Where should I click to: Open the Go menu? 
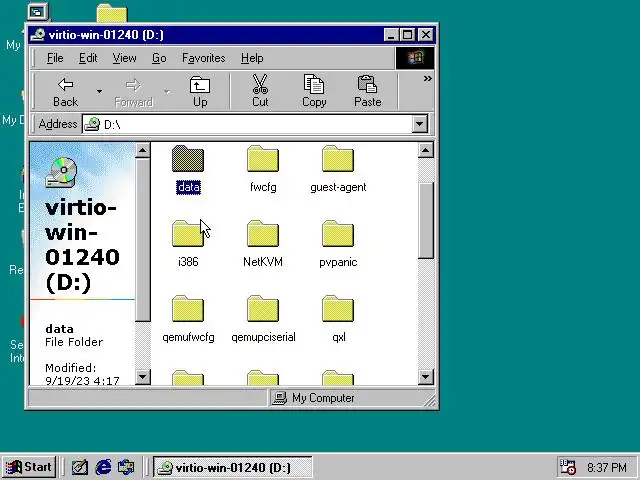coord(159,58)
